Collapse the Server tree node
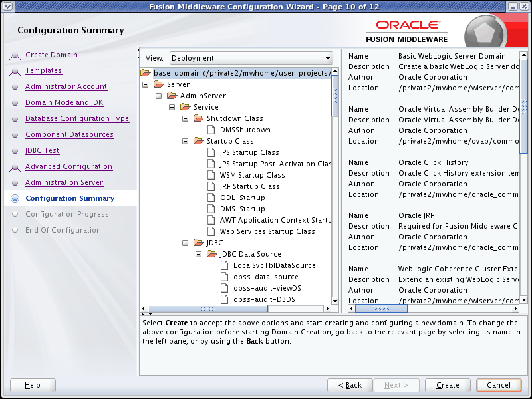The image size is (532, 399). pyautogui.click(x=146, y=84)
